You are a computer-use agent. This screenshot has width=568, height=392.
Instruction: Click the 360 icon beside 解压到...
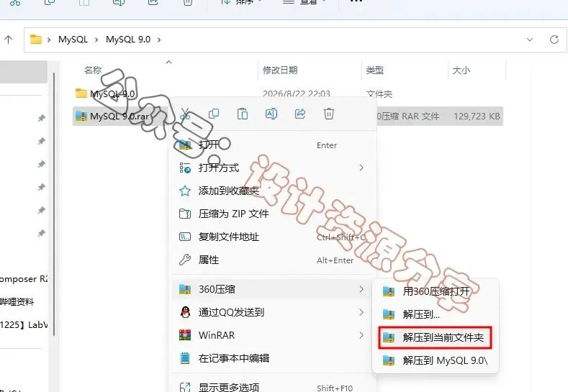(389, 314)
